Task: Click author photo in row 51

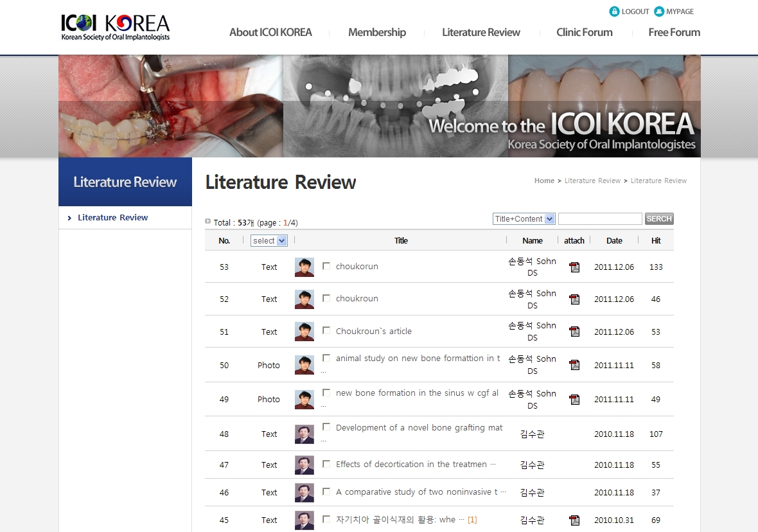Action: (x=304, y=332)
